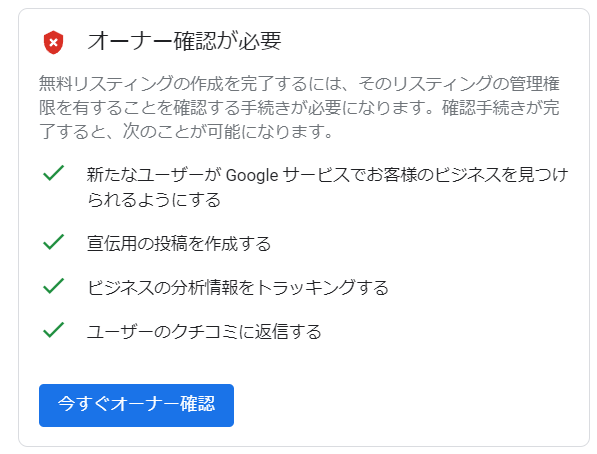Click サービスでお客様のビジネスを見つけ text
597x454 pixels.
pyautogui.click(x=426, y=175)
